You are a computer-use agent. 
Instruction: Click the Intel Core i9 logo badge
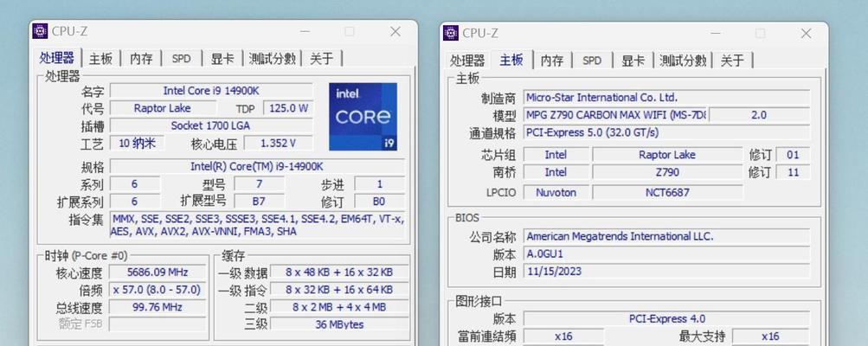[x=363, y=117]
